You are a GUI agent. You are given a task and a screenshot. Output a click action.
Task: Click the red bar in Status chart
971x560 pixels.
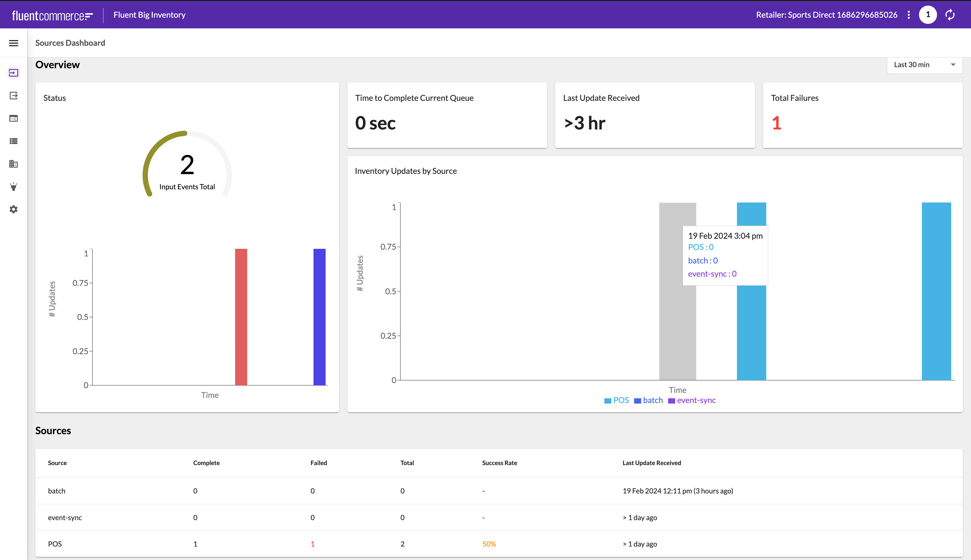(x=241, y=317)
